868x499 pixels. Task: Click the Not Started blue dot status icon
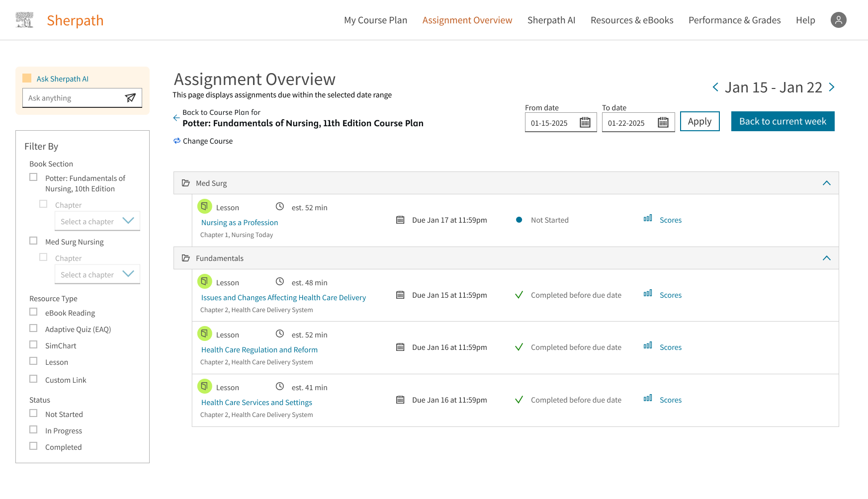pyautogui.click(x=519, y=220)
